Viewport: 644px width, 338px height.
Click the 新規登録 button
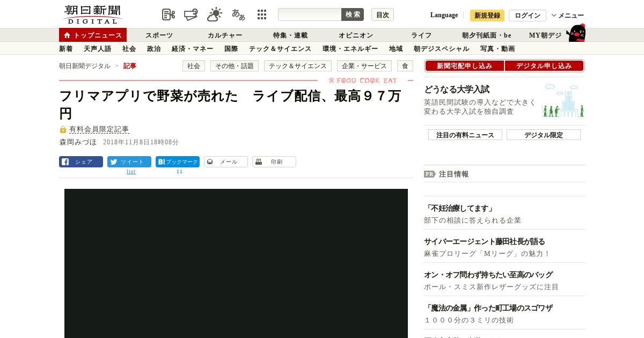coord(487,16)
